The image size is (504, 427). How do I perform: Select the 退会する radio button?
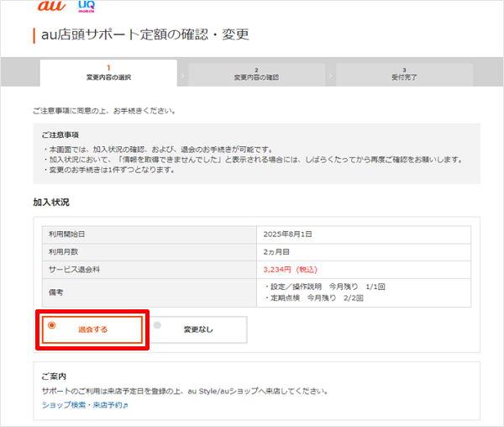click(x=52, y=324)
